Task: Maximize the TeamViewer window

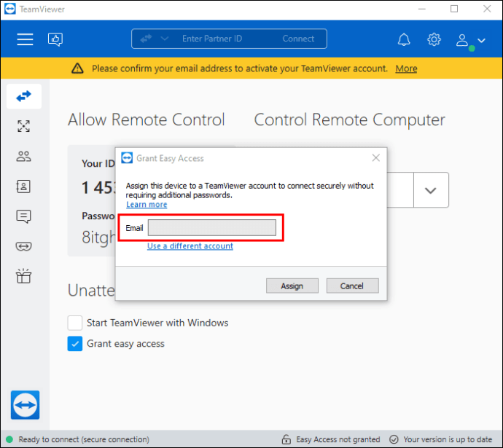Action: click(454, 9)
